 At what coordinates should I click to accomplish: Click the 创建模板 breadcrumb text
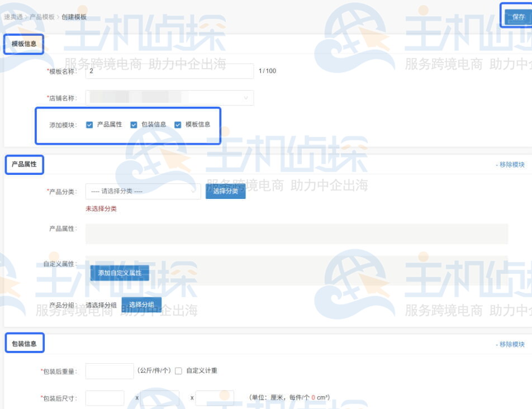[x=74, y=17]
